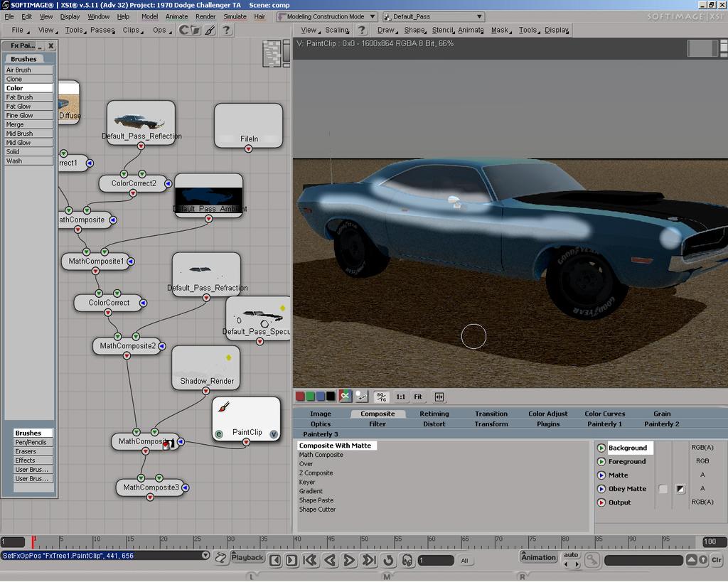
Task: Switch to the Color Adjust operator tab
Action: point(548,414)
